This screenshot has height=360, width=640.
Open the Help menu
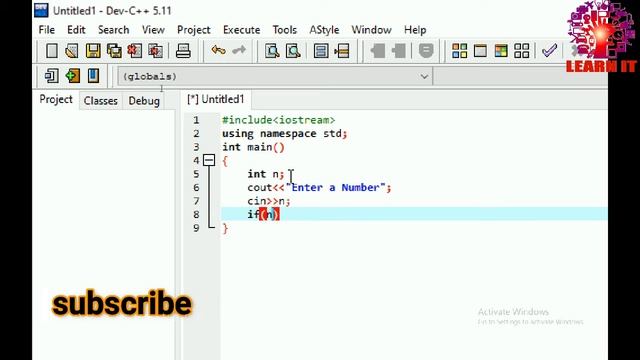415,30
